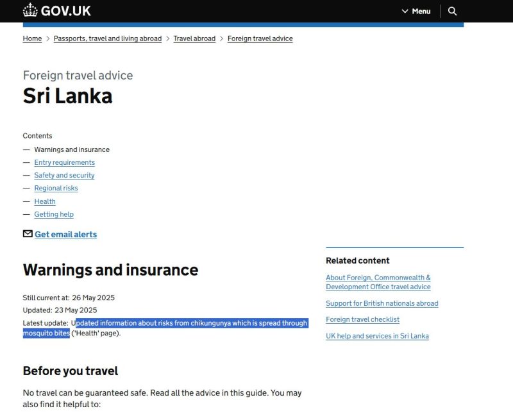Open About FCDO travel advice link
513x420 pixels.
(378, 282)
